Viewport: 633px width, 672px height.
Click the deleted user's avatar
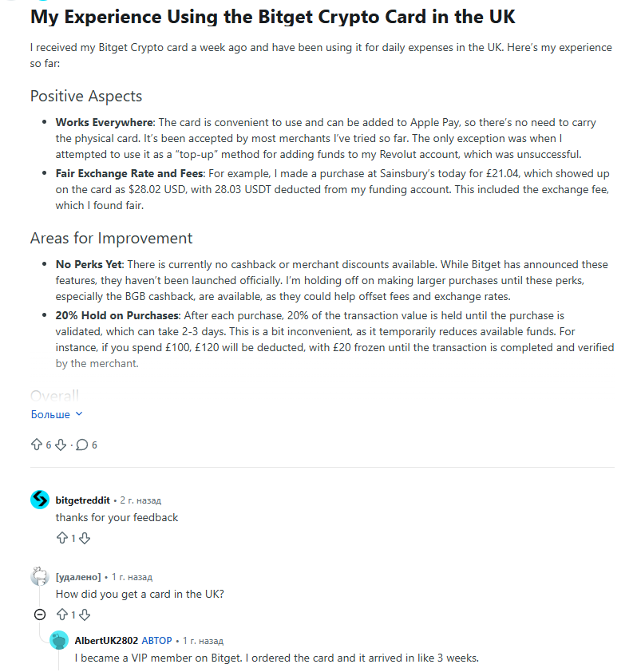(40, 576)
